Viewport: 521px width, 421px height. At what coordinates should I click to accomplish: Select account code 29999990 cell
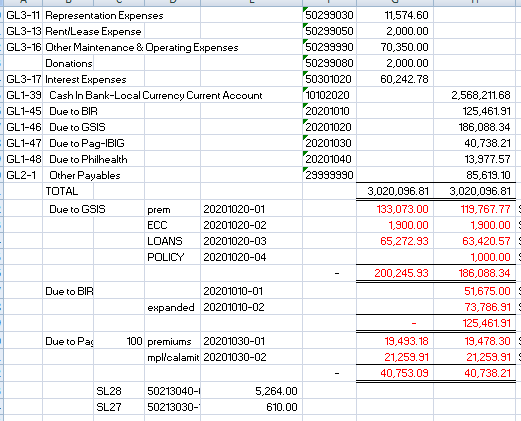(x=329, y=175)
